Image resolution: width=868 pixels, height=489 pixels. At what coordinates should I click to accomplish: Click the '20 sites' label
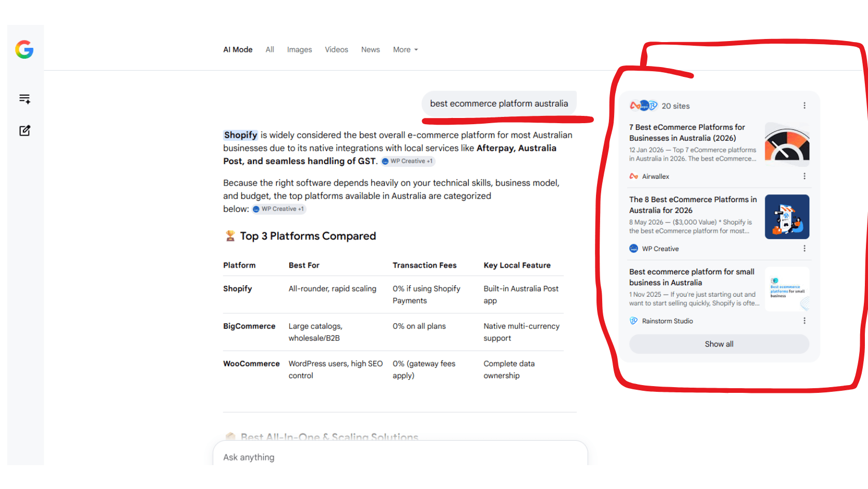[675, 105]
